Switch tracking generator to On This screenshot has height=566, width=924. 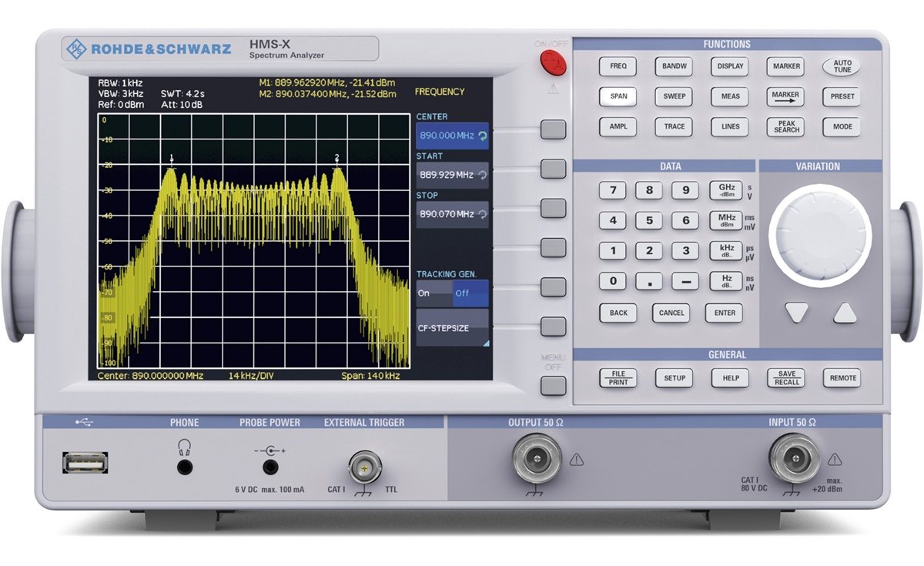[x=434, y=293]
